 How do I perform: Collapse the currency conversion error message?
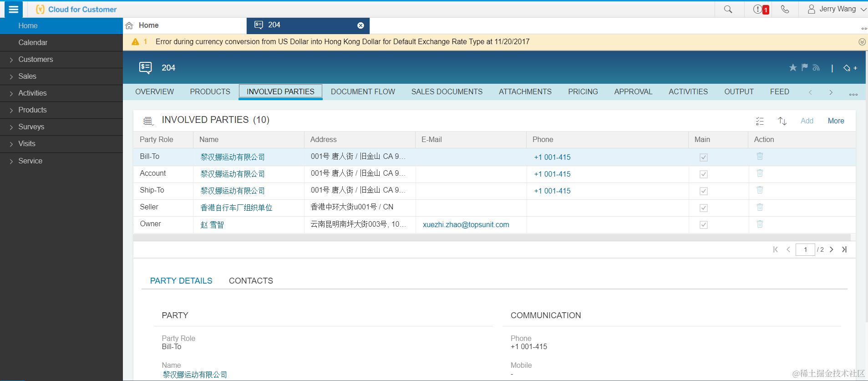[862, 42]
